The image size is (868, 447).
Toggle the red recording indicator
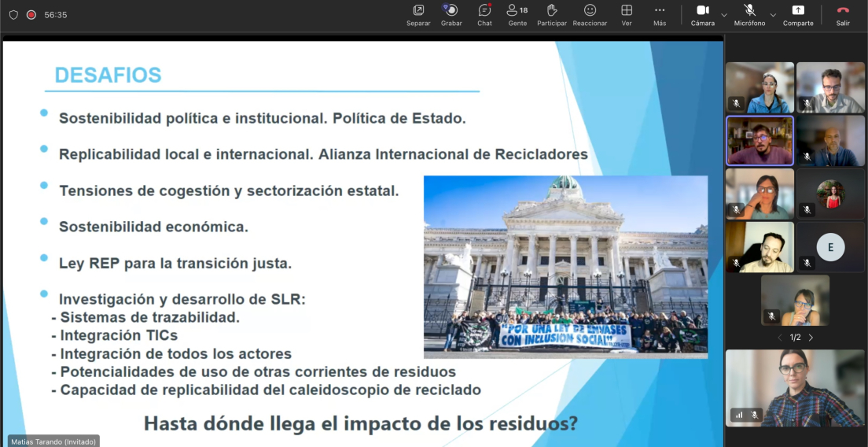pos(31,15)
